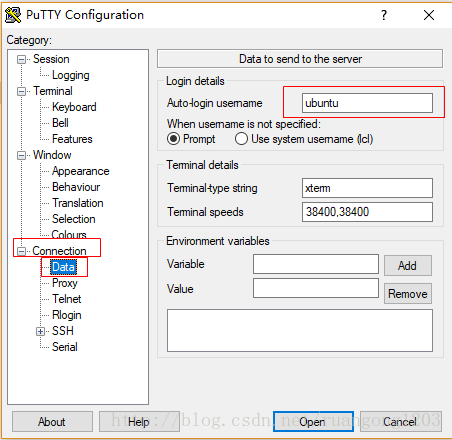Select SSH in the category tree
The image size is (452, 440).
pyautogui.click(x=63, y=331)
